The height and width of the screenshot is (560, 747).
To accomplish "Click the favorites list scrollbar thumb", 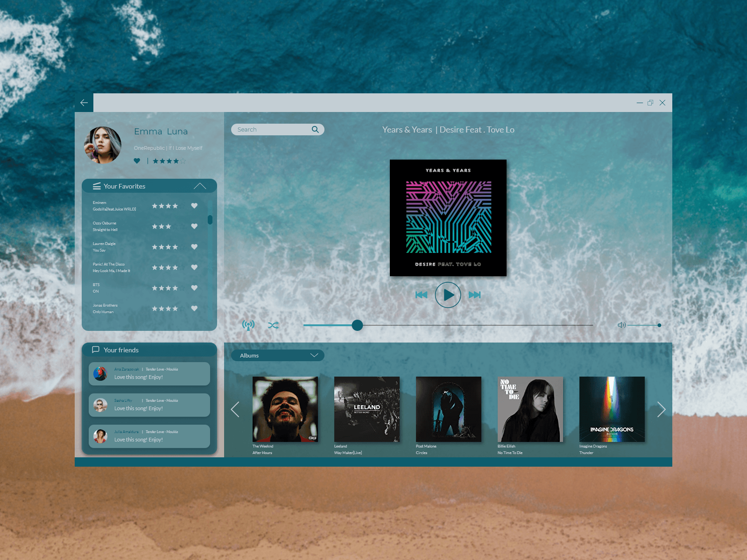I will pyautogui.click(x=210, y=219).
